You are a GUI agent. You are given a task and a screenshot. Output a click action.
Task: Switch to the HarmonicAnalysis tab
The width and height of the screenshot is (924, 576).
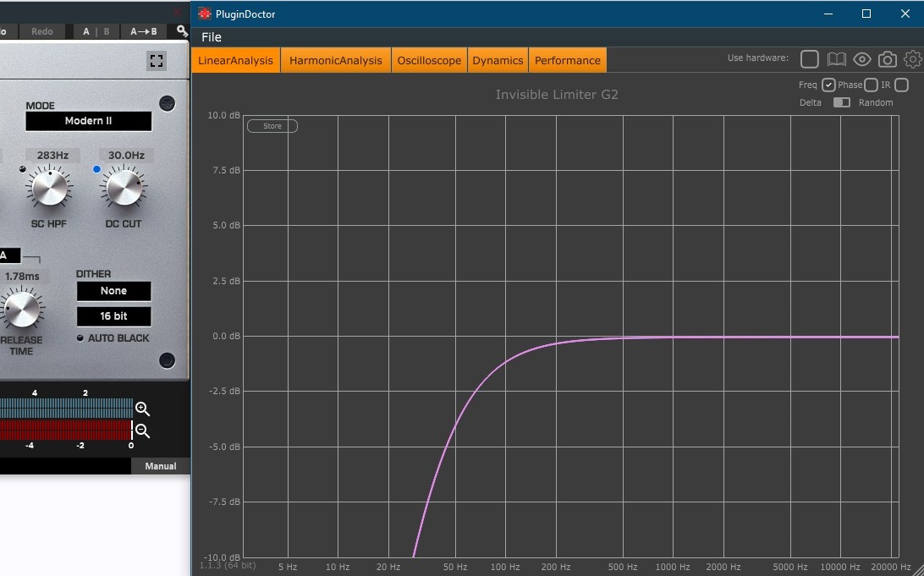(x=336, y=60)
